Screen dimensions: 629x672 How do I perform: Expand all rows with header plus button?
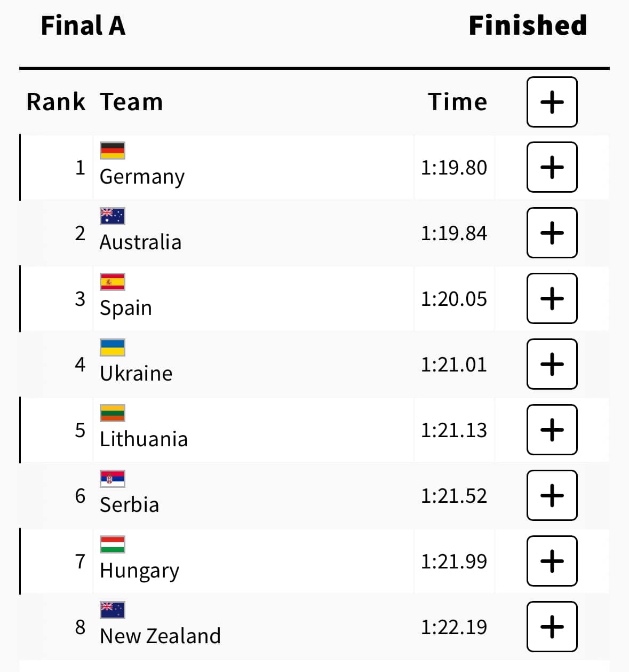tap(552, 102)
